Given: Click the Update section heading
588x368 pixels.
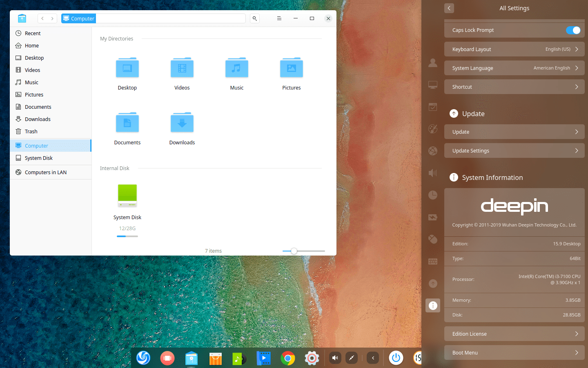Looking at the screenshot, I should (472, 114).
